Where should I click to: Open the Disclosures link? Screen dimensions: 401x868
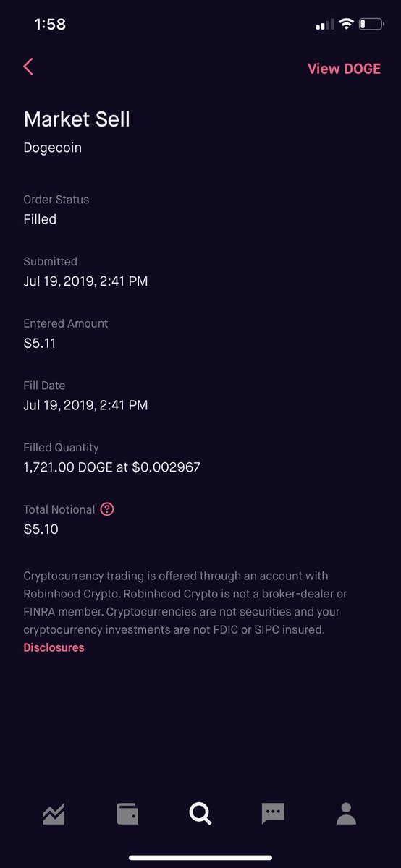54,647
